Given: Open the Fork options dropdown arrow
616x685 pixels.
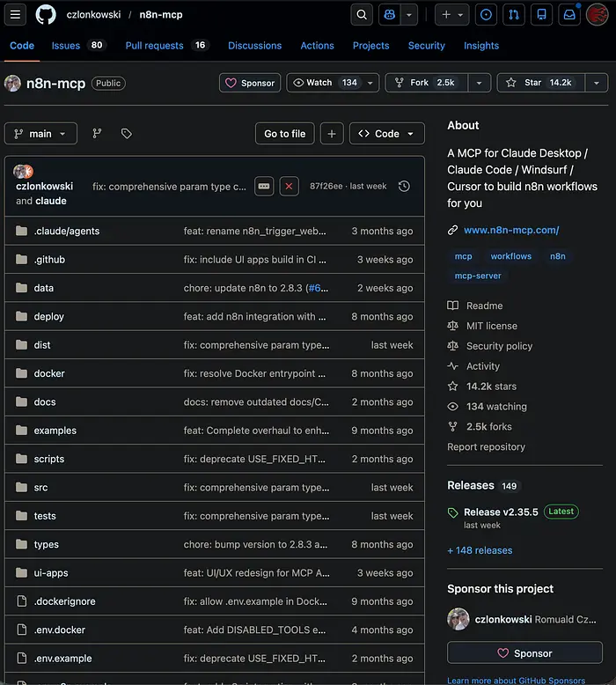Looking at the screenshot, I should 479,83.
